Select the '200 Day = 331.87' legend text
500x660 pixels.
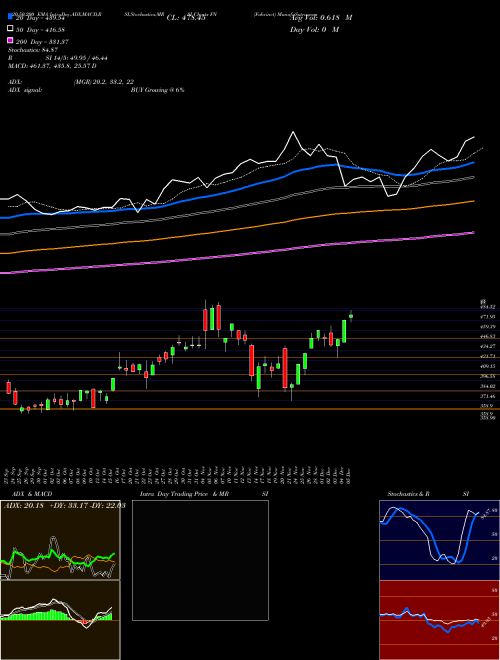coord(42,42)
